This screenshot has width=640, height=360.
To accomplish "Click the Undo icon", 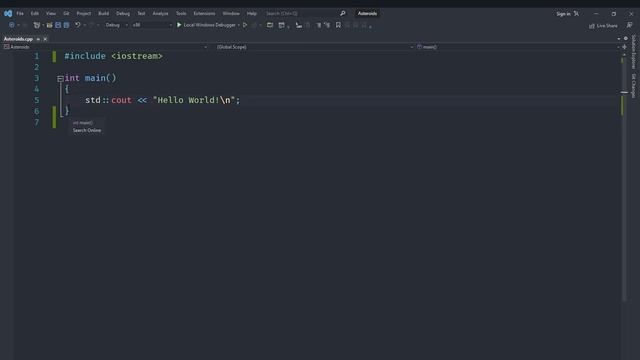I will coord(77,25).
